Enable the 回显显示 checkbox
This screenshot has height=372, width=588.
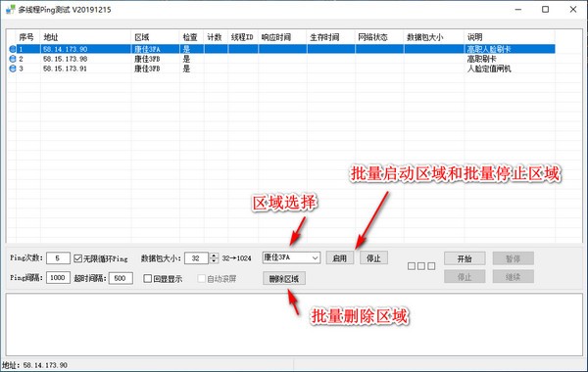tap(148, 278)
